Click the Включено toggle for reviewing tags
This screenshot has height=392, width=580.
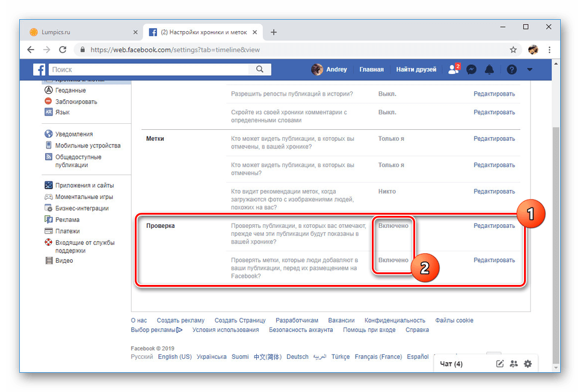[393, 260]
